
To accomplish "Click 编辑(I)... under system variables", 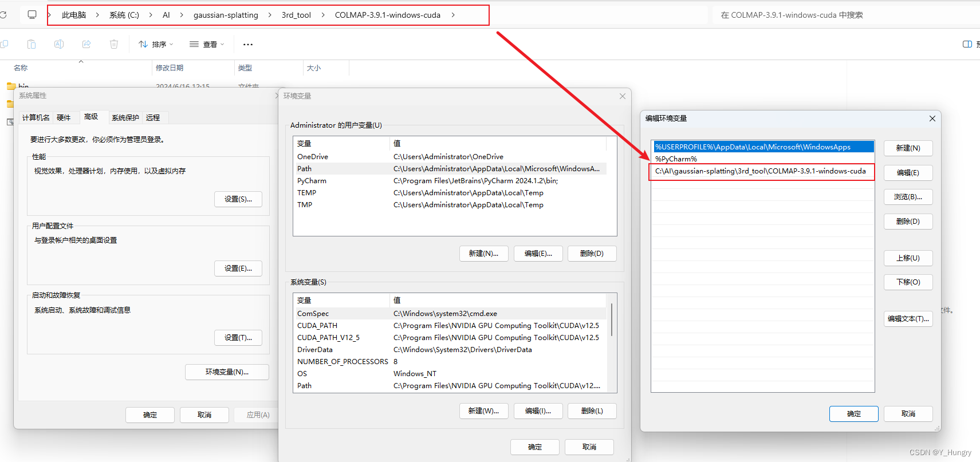I will [538, 410].
